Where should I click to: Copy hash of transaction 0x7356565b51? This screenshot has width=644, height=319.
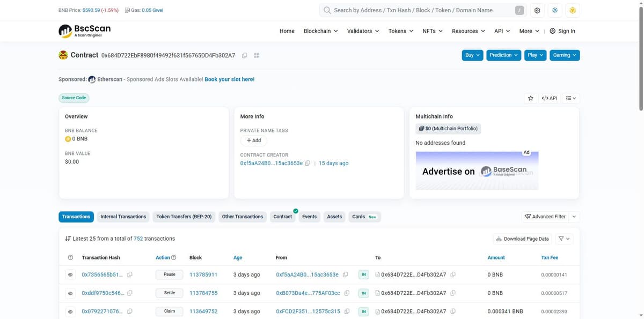tap(130, 275)
